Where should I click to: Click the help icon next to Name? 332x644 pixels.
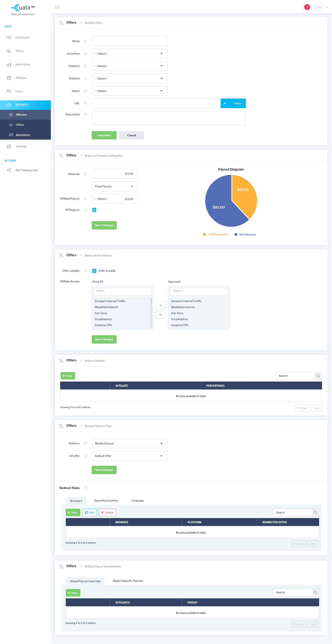click(85, 41)
